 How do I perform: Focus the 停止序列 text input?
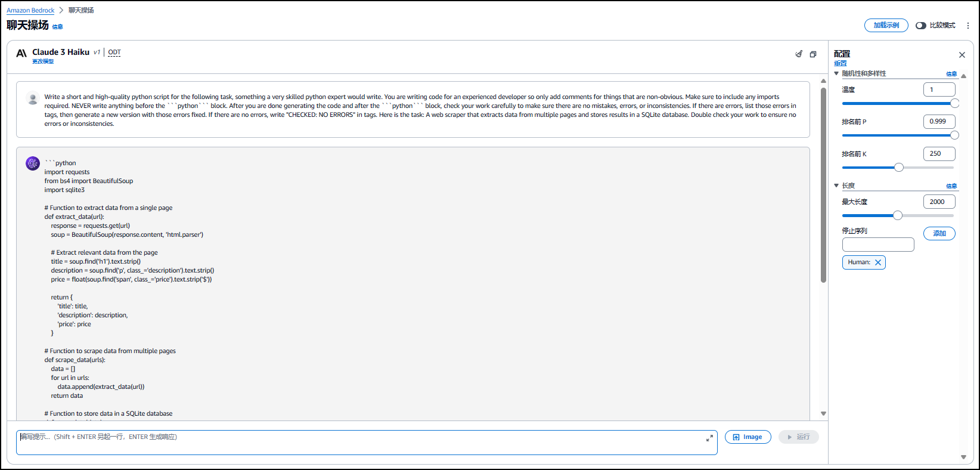tap(878, 245)
